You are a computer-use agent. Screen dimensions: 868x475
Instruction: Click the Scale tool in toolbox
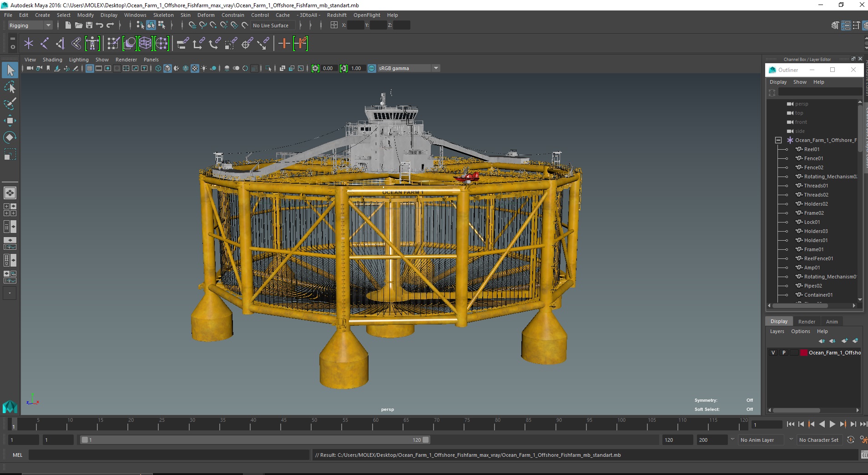pyautogui.click(x=10, y=154)
